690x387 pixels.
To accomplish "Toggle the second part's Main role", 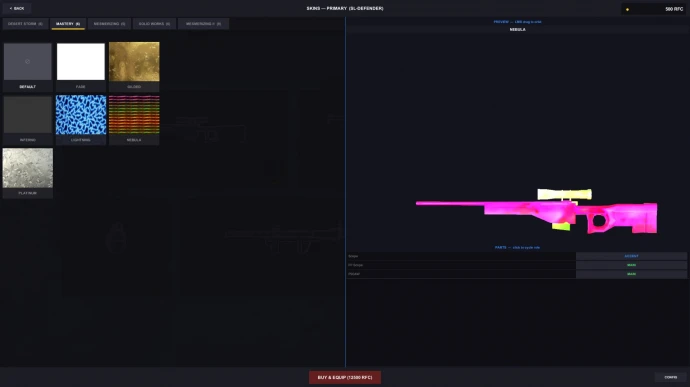I will (631, 265).
